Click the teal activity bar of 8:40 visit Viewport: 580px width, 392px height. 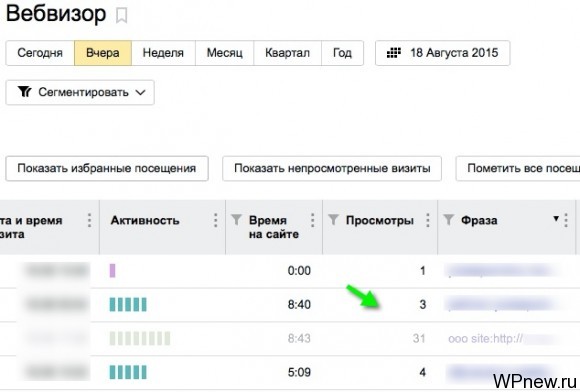128,304
